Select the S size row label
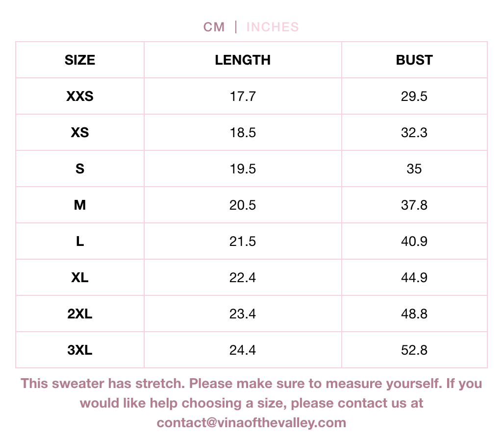 [x=80, y=169]
